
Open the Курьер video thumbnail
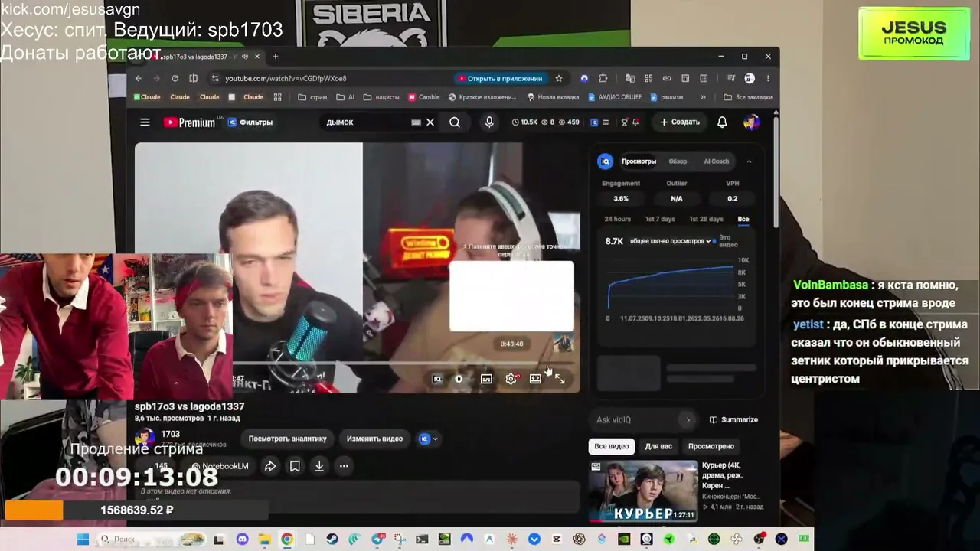(643, 490)
